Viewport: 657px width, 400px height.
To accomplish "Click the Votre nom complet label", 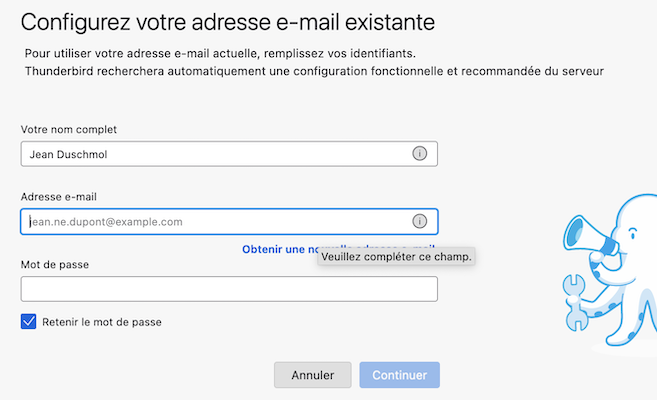I will click(x=69, y=129).
